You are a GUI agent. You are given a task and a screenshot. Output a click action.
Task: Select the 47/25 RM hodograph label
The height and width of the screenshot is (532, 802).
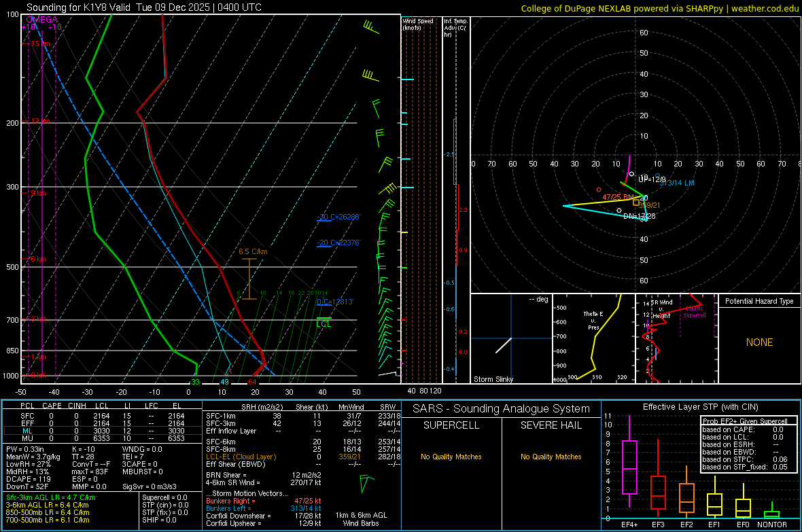(x=618, y=197)
